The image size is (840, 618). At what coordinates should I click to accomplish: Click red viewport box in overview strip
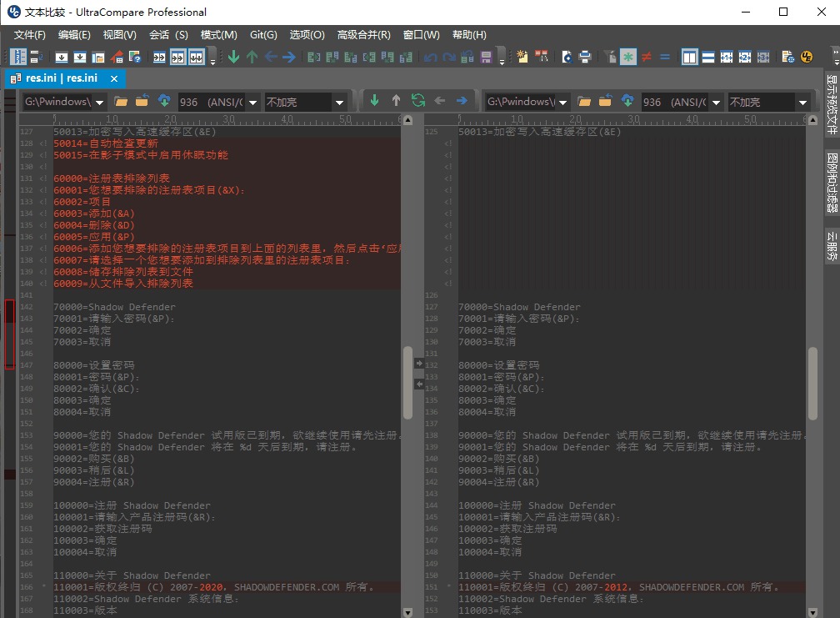point(10,334)
